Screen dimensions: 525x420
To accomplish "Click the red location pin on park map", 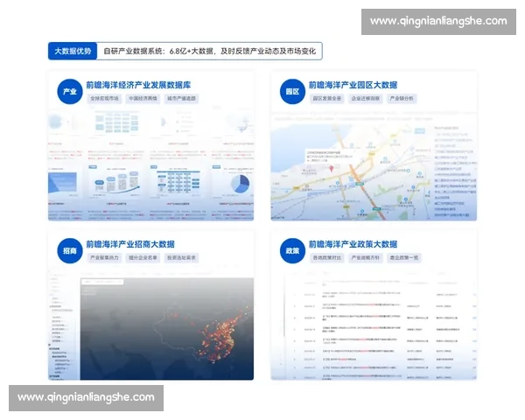I will [x=332, y=169].
